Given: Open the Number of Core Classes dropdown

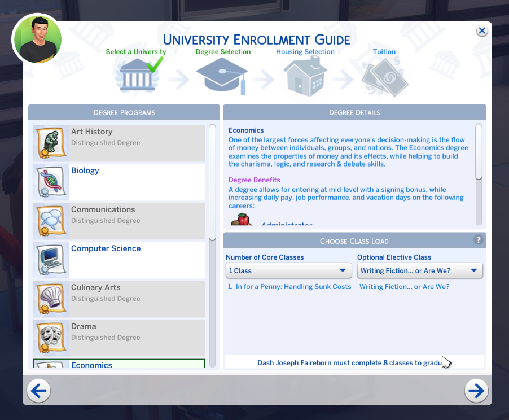Looking at the screenshot, I should tap(288, 270).
